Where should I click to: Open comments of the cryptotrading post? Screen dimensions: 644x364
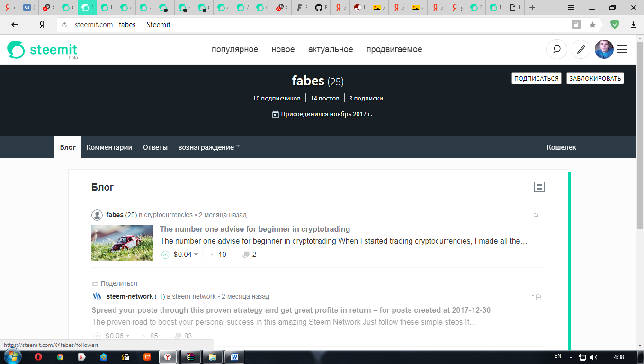pos(249,255)
